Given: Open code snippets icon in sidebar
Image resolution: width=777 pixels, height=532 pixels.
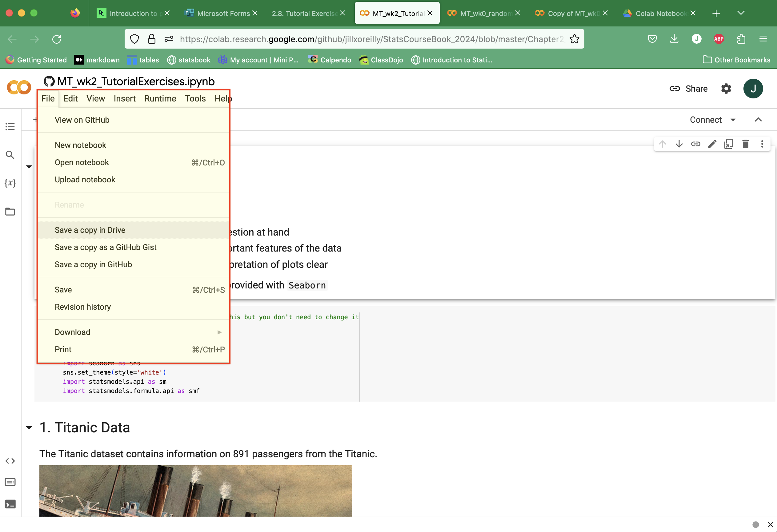Looking at the screenshot, I should (x=10, y=461).
